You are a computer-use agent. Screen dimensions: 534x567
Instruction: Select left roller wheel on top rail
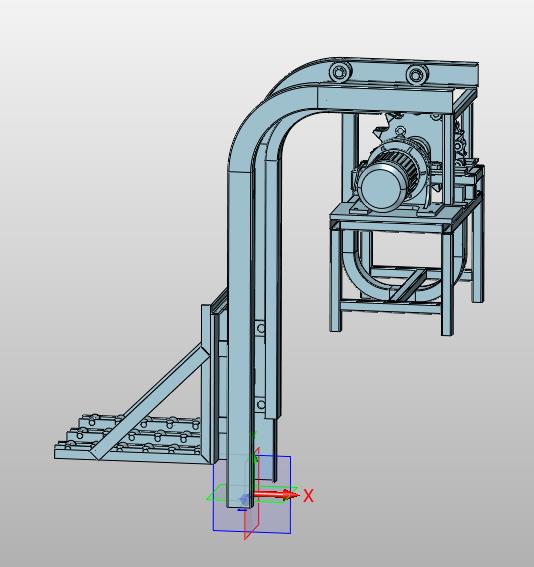pyautogui.click(x=339, y=73)
